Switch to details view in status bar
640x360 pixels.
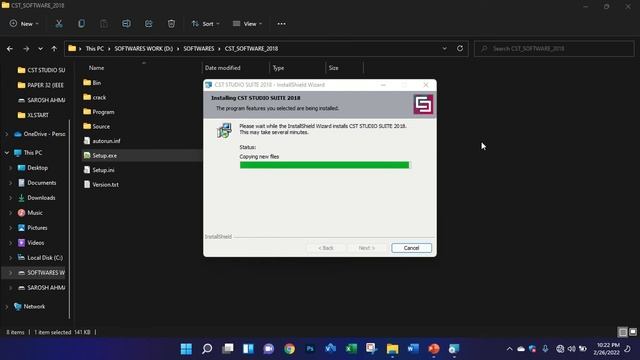click(x=623, y=332)
